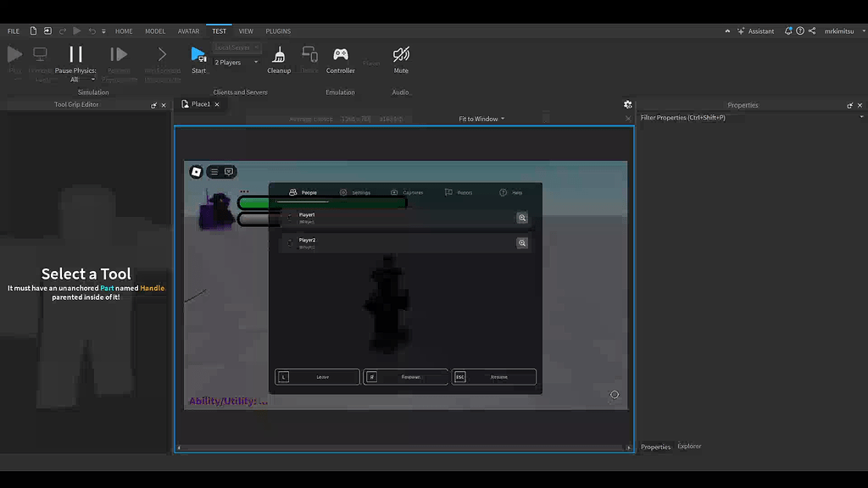Expand the account menu arrow beside mrkimitsu
This screenshot has width=868, height=488.
click(x=864, y=31)
